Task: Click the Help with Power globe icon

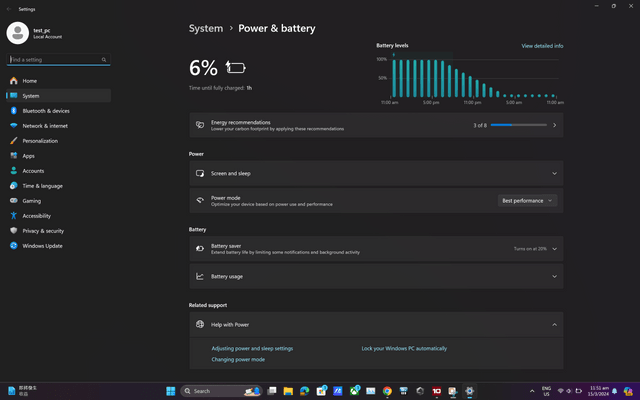Action: 200,324
